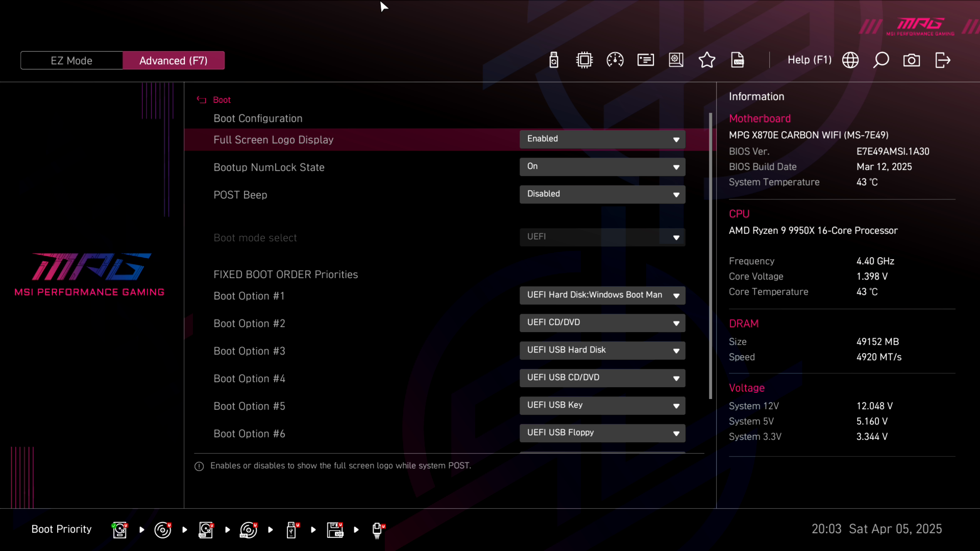
Task: Open Full Screen Logo Display dropdown
Action: pos(602,139)
